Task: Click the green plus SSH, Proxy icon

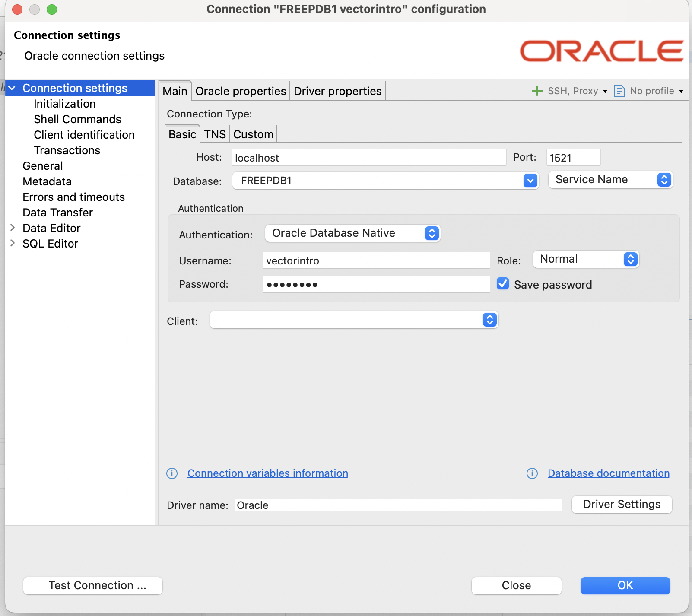Action: coord(537,91)
